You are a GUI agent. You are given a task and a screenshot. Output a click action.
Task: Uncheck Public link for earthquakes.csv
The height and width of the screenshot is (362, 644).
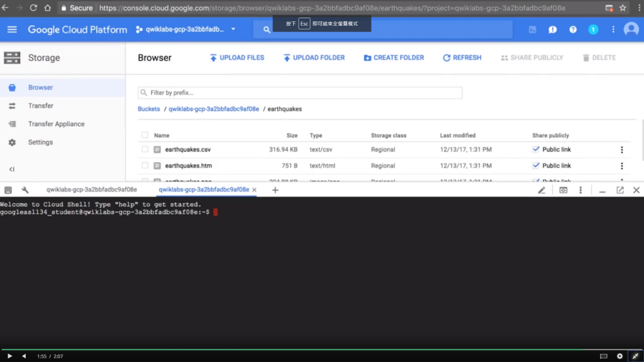[536, 150]
